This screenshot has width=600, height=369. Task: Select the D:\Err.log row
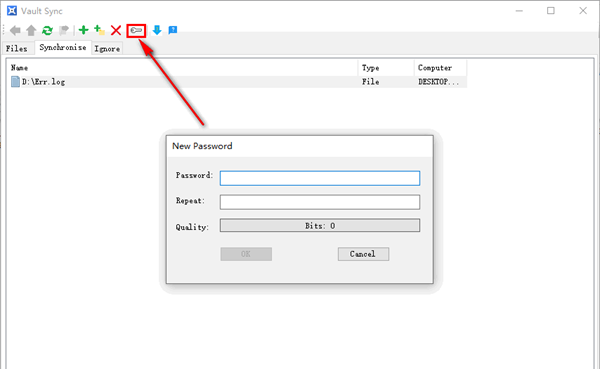point(238,82)
